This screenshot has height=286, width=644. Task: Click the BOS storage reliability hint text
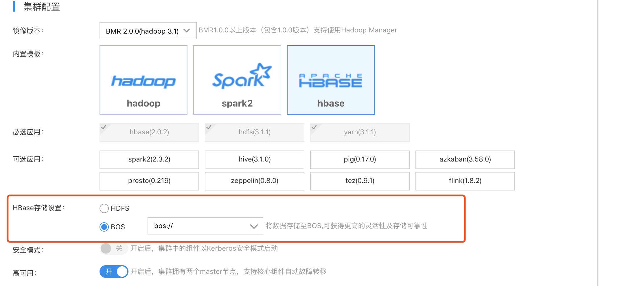click(347, 226)
